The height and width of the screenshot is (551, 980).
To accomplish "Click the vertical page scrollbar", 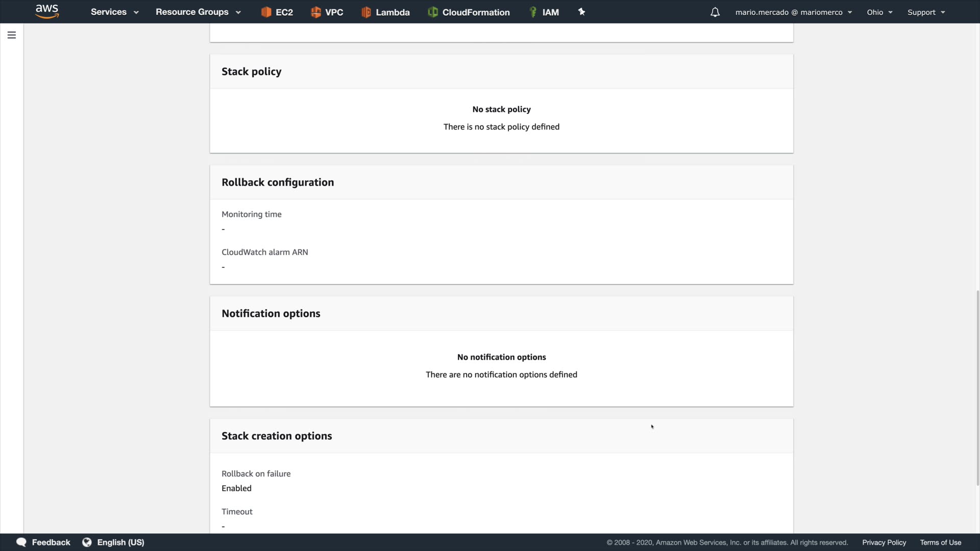I will click(977, 388).
